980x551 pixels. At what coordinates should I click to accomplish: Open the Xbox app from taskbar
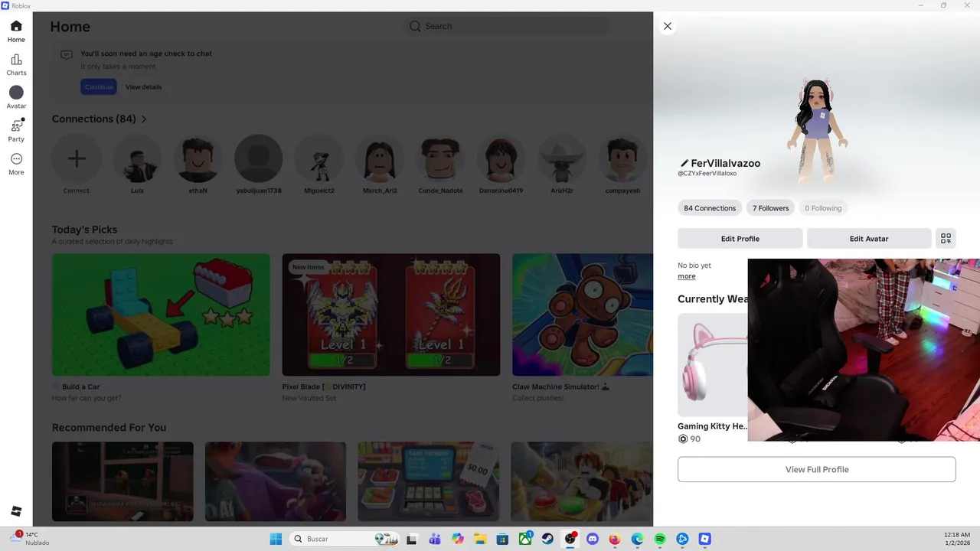[x=525, y=539]
